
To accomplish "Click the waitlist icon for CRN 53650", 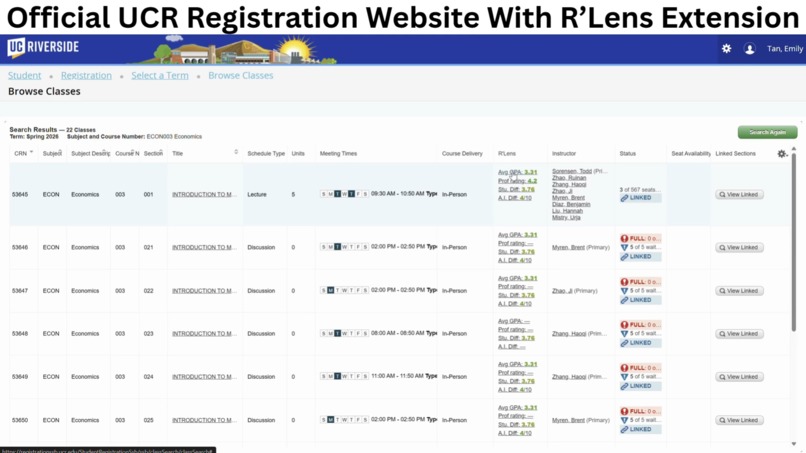I will [625, 420].
